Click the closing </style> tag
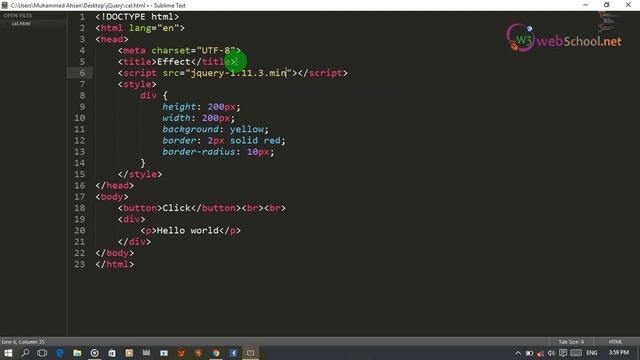The width and height of the screenshot is (640, 360). [x=140, y=174]
